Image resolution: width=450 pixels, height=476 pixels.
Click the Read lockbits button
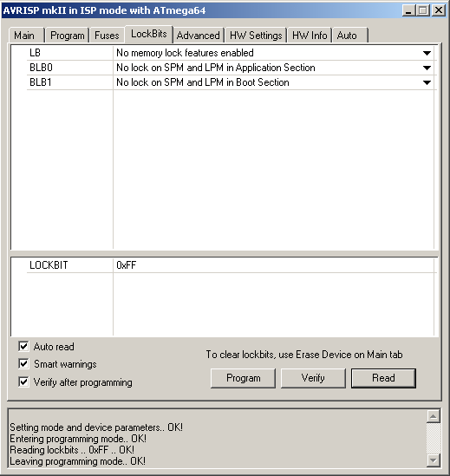coord(383,378)
